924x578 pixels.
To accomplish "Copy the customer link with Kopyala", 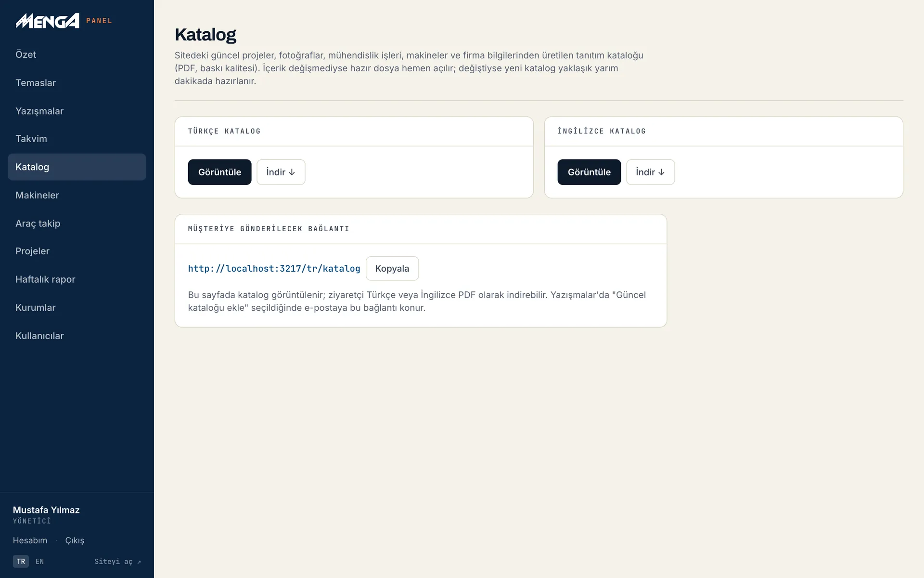I will click(x=392, y=268).
